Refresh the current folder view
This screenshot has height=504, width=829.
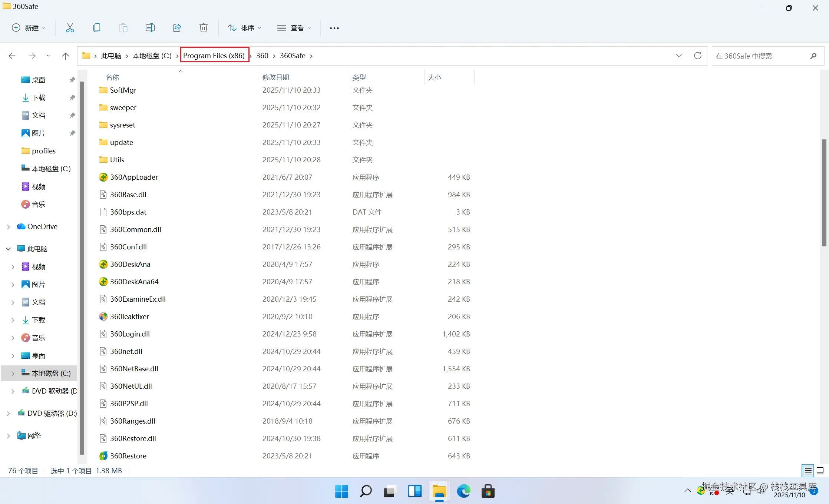(697, 56)
